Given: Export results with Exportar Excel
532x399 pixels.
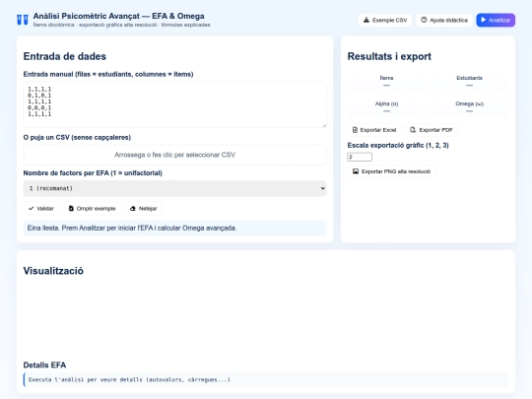Looking at the screenshot, I should (x=374, y=130).
